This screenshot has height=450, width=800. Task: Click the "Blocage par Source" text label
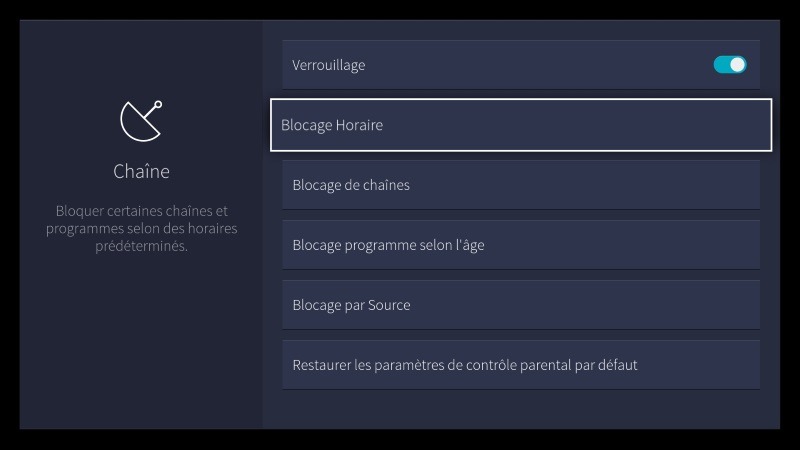[351, 305]
